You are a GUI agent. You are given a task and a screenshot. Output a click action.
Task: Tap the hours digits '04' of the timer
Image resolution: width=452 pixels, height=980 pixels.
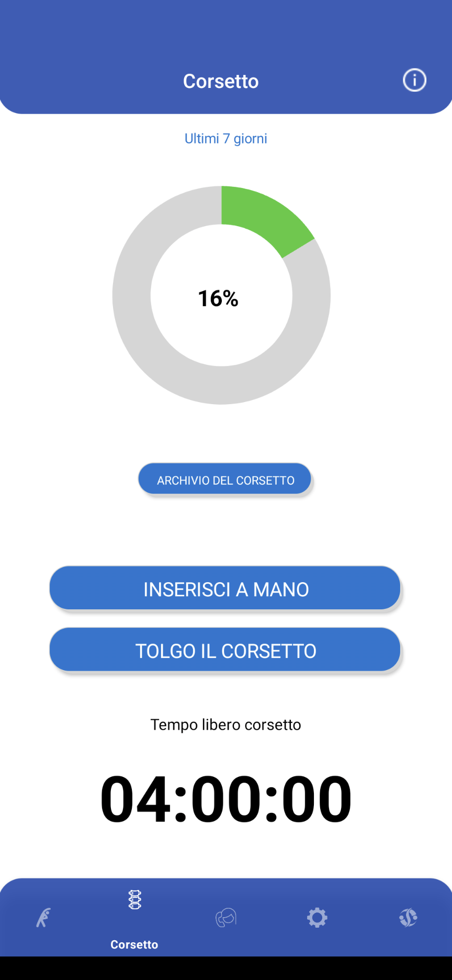click(x=136, y=799)
